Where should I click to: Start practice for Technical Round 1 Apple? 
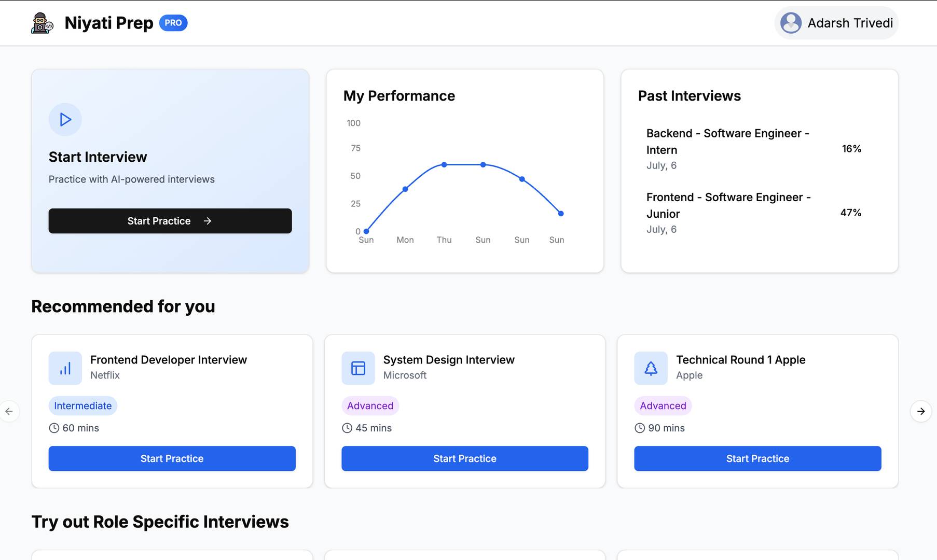[x=757, y=458]
